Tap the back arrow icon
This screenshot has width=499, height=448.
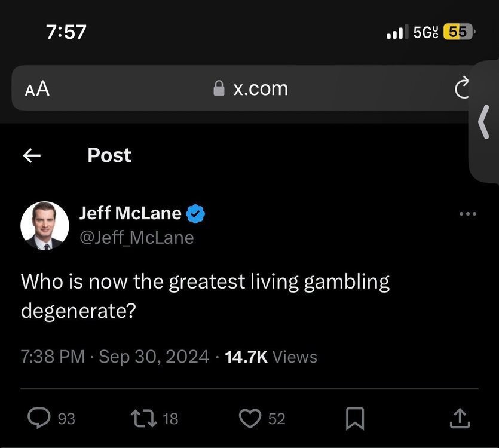point(32,156)
